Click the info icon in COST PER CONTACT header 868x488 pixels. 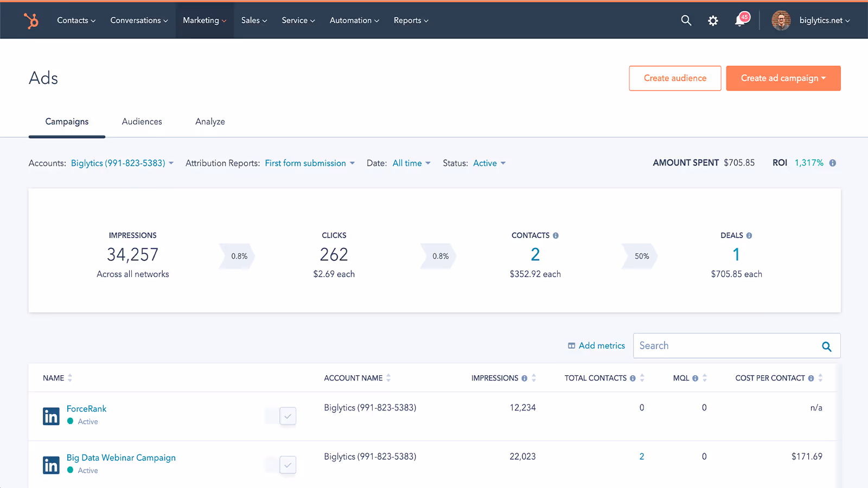click(812, 378)
